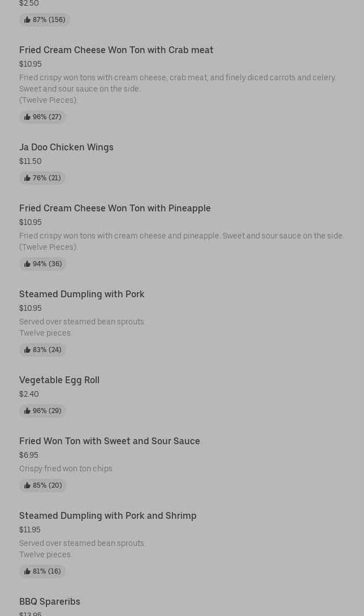Choose Steamed Dumpling with Pork and Shrimp
Viewport: 364px width, 616px height.
pos(107,516)
